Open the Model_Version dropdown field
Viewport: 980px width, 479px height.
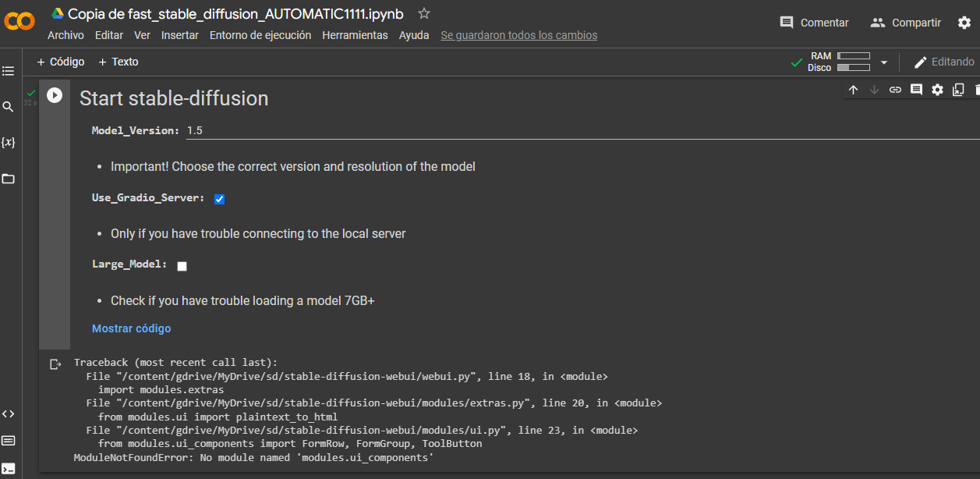click(582, 130)
